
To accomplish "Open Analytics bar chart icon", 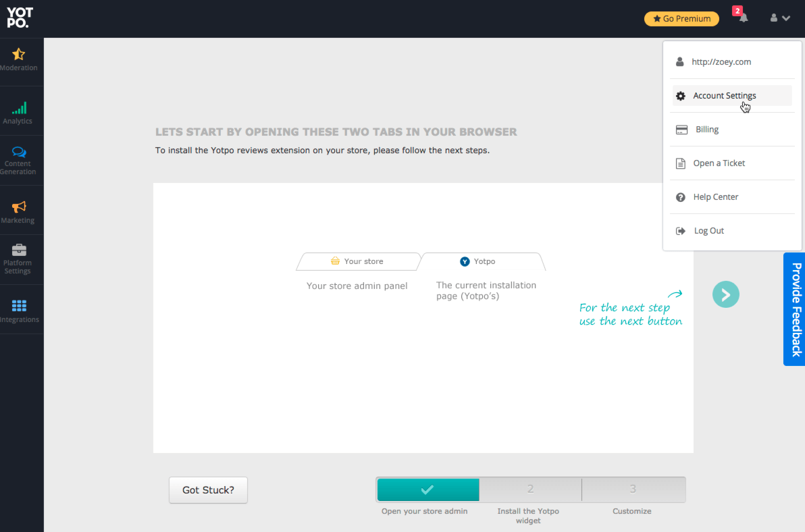I will [20, 108].
